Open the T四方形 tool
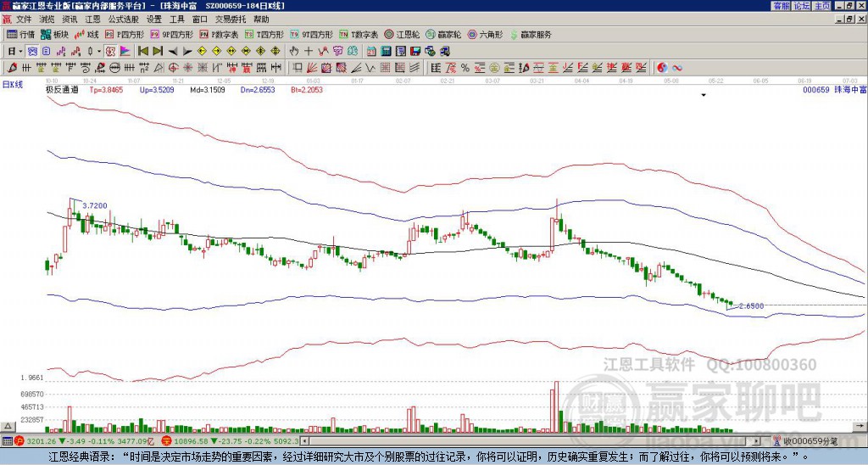This screenshot has width=868, height=465. [x=264, y=34]
